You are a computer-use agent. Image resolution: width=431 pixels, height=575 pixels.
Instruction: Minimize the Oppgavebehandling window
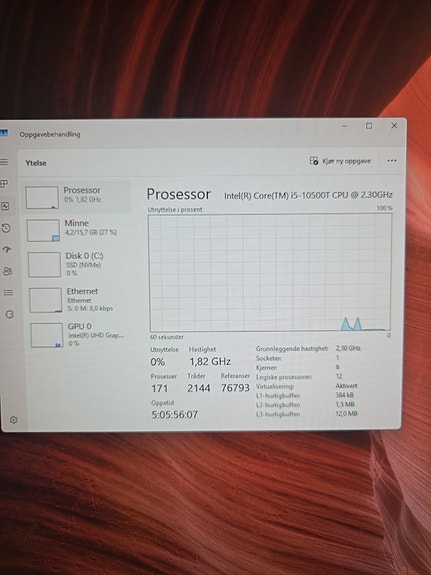pos(345,126)
